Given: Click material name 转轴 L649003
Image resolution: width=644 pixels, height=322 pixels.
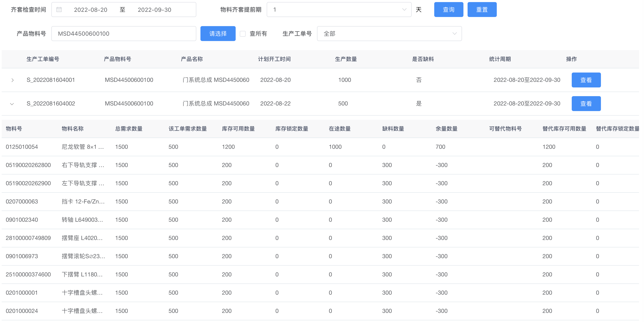Looking at the screenshot, I should (82, 220).
